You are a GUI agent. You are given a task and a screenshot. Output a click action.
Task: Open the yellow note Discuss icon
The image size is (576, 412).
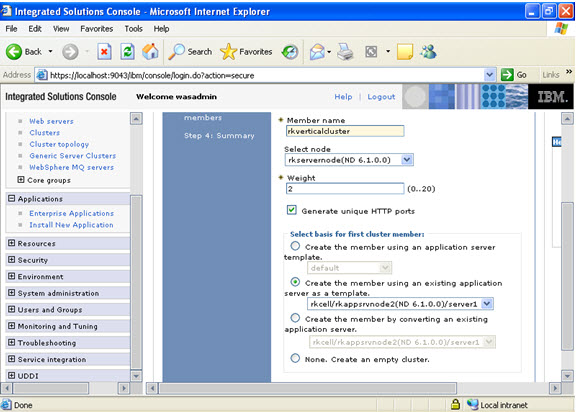point(405,52)
